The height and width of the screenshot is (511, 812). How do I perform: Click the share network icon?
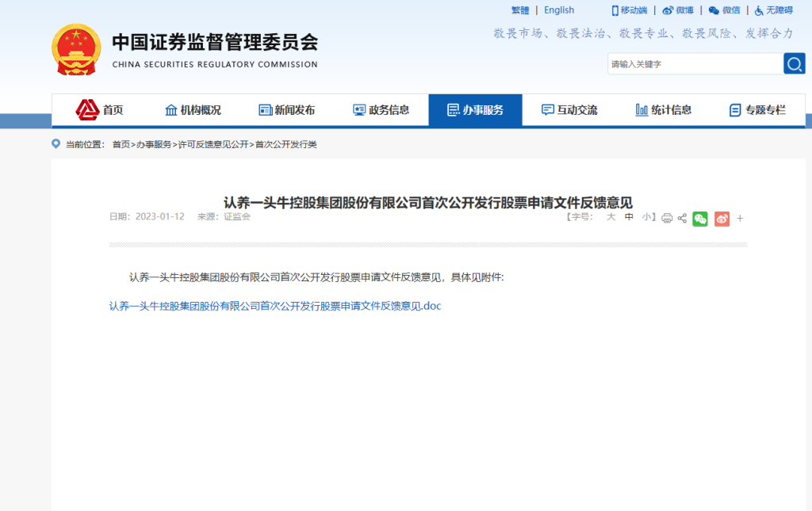682,218
